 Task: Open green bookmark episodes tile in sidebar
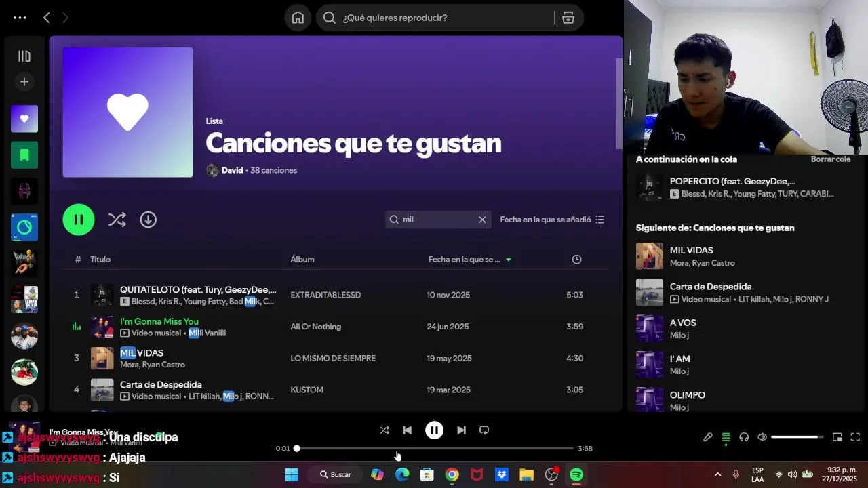24,155
